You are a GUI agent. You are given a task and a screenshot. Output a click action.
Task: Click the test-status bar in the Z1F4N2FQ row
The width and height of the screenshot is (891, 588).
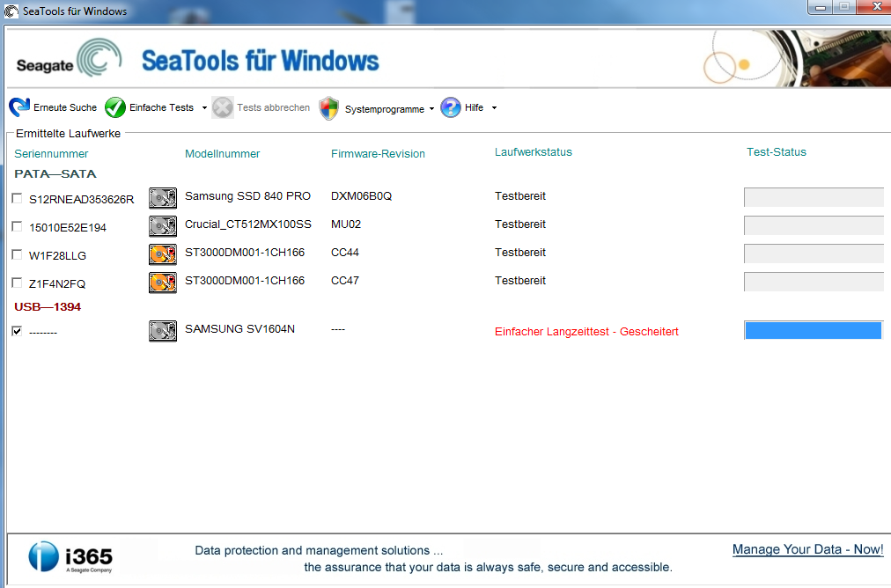pos(814,282)
